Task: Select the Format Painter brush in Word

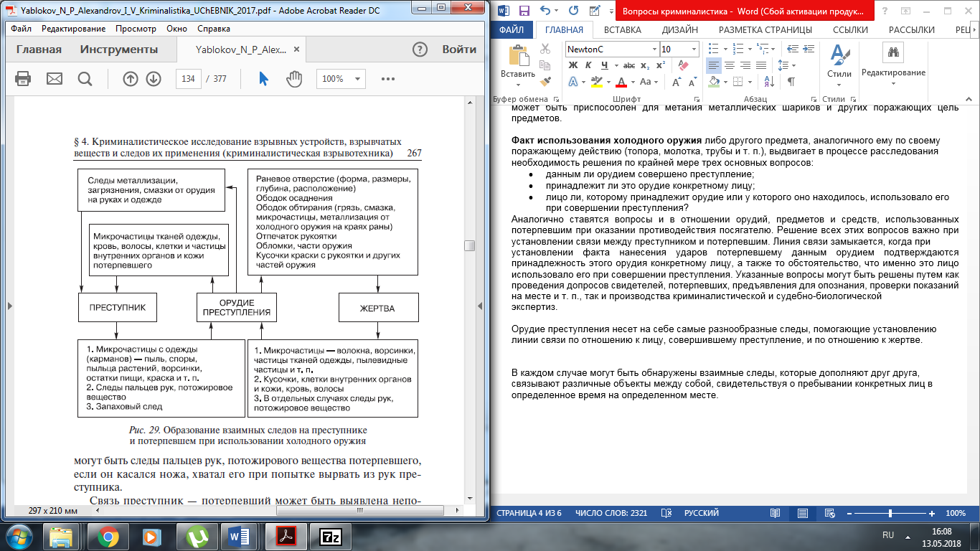Action: point(545,82)
